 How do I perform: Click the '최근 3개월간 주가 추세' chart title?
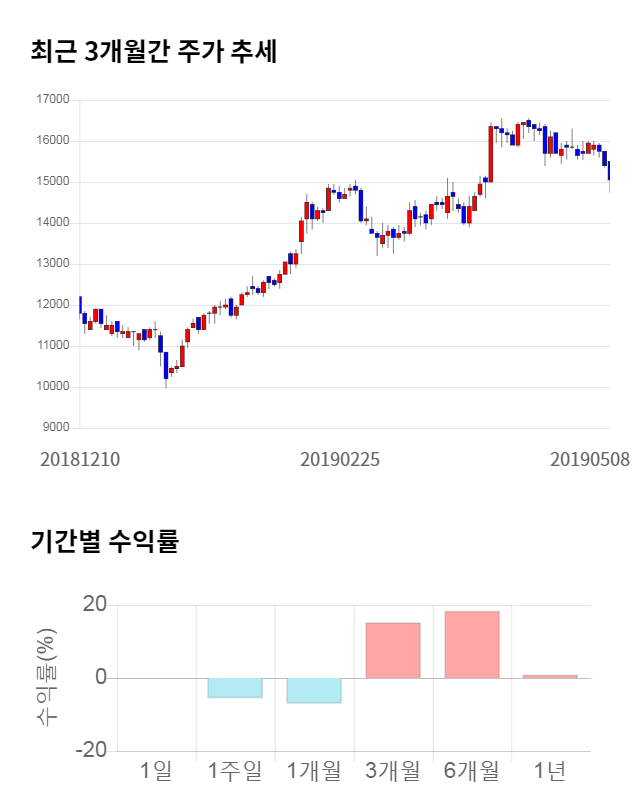[x=153, y=51]
